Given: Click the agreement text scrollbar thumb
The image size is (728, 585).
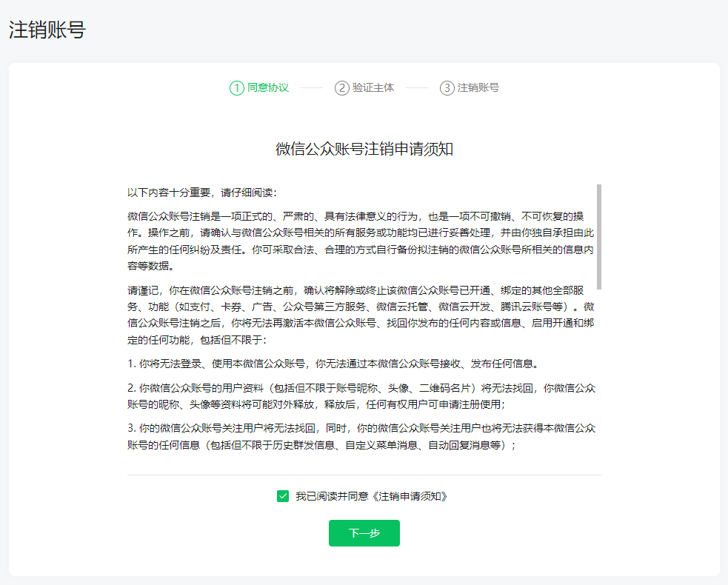Looking at the screenshot, I should [x=599, y=237].
